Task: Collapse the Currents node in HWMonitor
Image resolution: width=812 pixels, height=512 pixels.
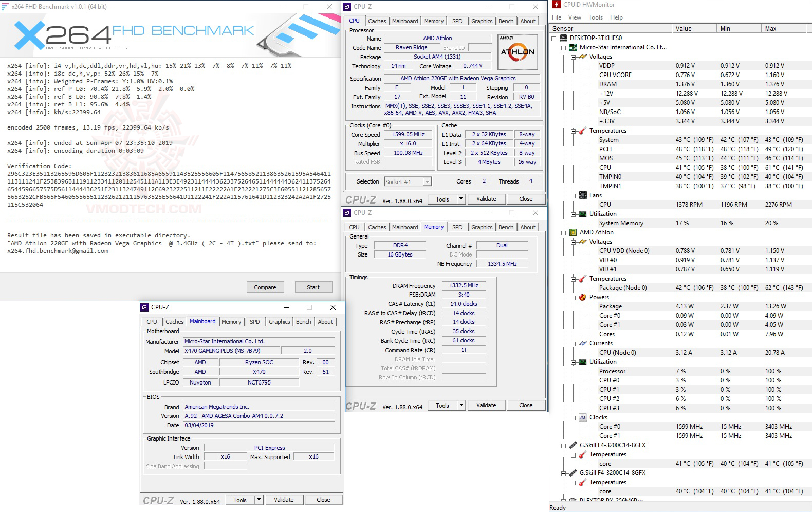Action: [574, 343]
